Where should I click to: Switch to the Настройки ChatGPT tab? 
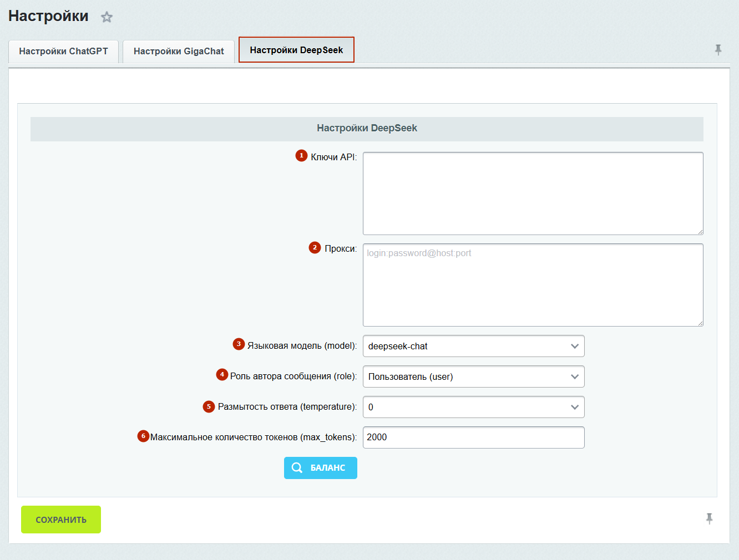pos(63,52)
